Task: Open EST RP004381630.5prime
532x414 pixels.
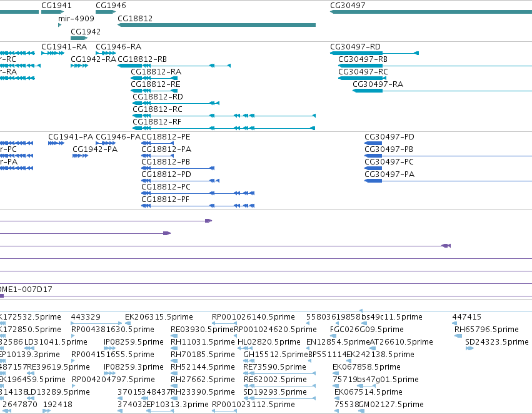Action: 113,330
